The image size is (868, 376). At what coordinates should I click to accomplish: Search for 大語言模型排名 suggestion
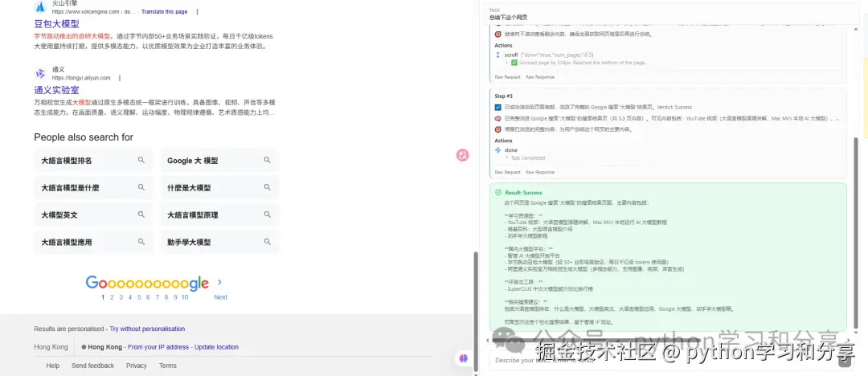(x=93, y=160)
